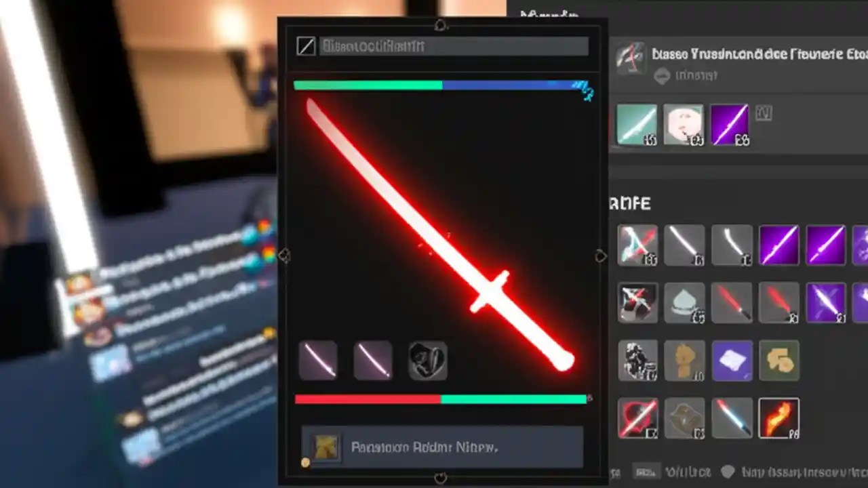
Task: Expand the diamond handle on the panel's right edge
Action: pos(599,256)
